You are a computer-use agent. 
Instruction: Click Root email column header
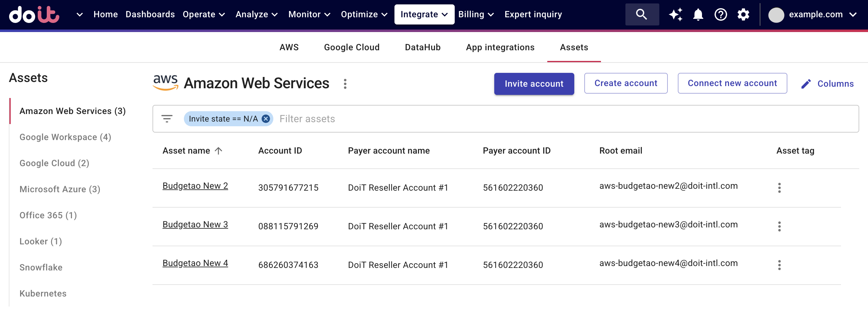pyautogui.click(x=621, y=151)
